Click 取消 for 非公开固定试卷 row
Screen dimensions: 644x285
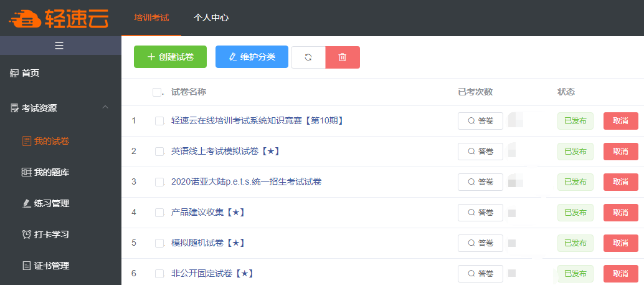pyautogui.click(x=620, y=274)
